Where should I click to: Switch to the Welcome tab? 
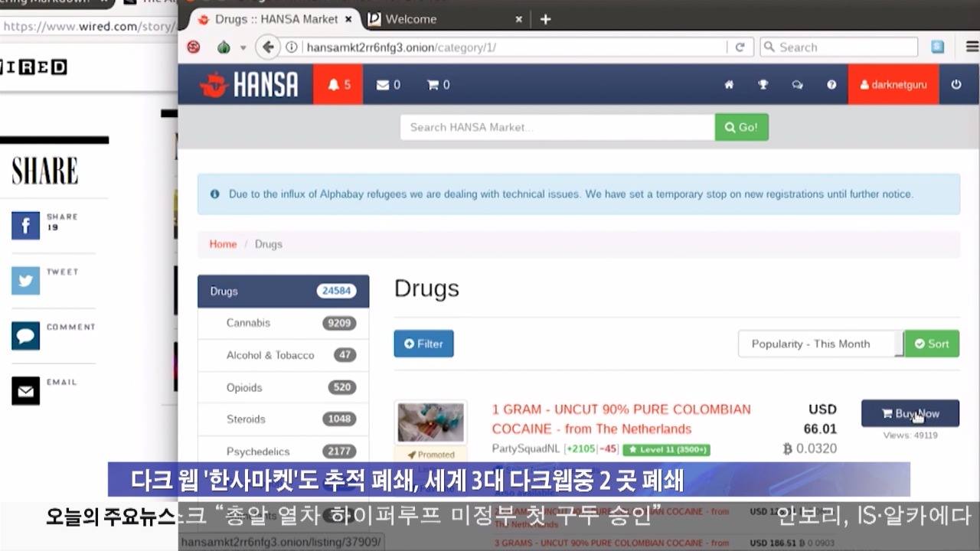point(446,19)
